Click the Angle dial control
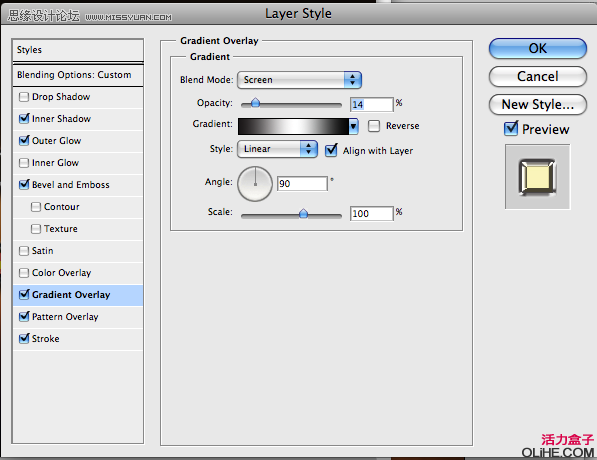 (x=255, y=184)
